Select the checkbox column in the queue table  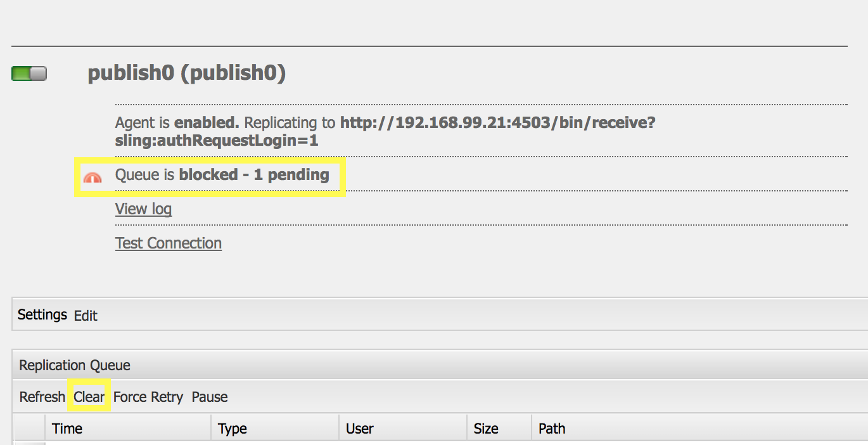30,428
